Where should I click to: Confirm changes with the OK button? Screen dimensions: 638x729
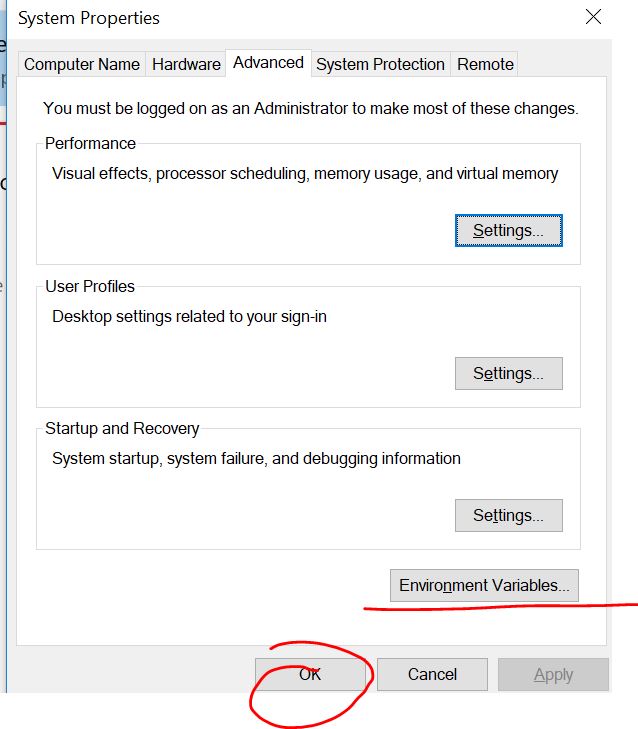(x=310, y=675)
